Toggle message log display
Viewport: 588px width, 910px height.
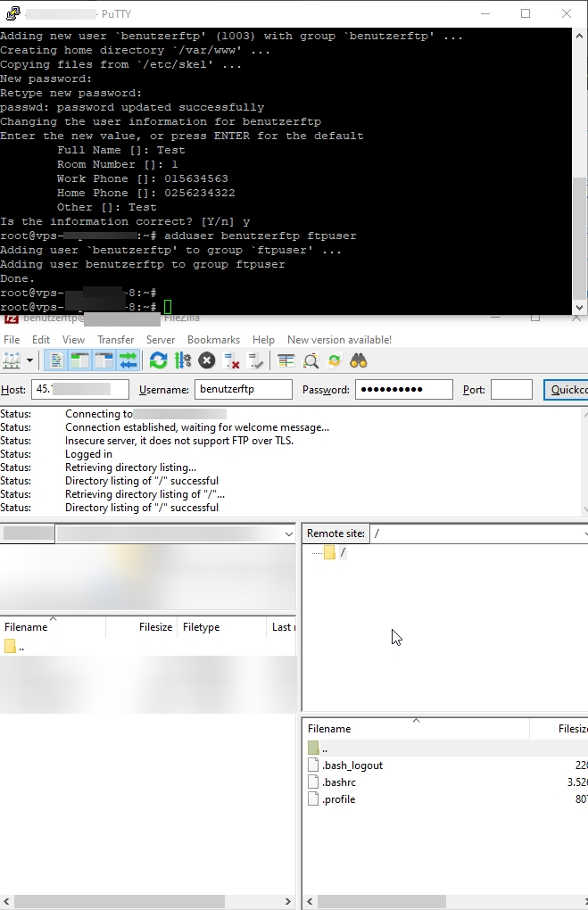55,360
